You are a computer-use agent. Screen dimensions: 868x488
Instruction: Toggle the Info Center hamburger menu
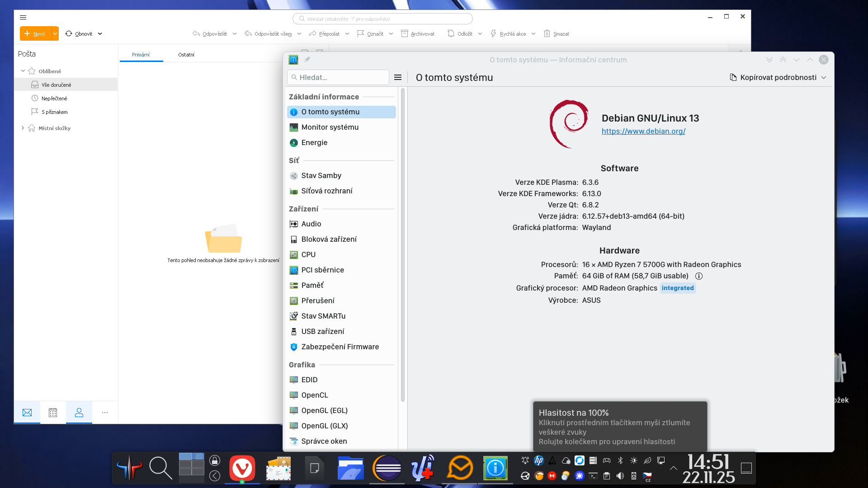(398, 77)
